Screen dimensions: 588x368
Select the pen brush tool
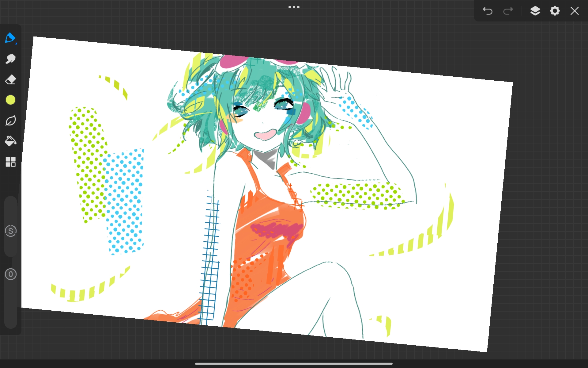pos(10,38)
